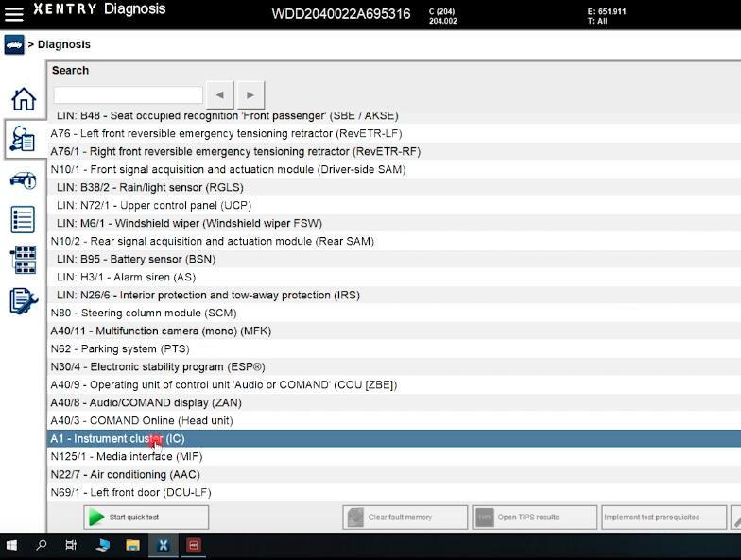Select N10/1 Front signal acquisition module
Screen dimensions: 741x560
tap(394, 170)
